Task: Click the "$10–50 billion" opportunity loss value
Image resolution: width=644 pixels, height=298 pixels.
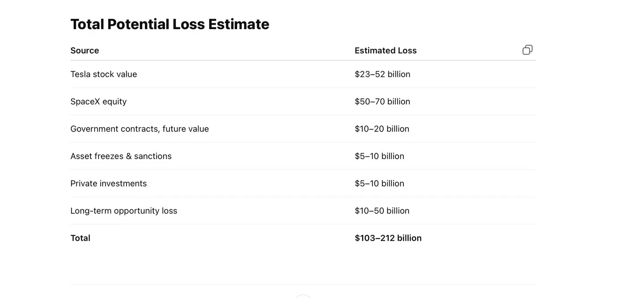Action: click(382, 211)
